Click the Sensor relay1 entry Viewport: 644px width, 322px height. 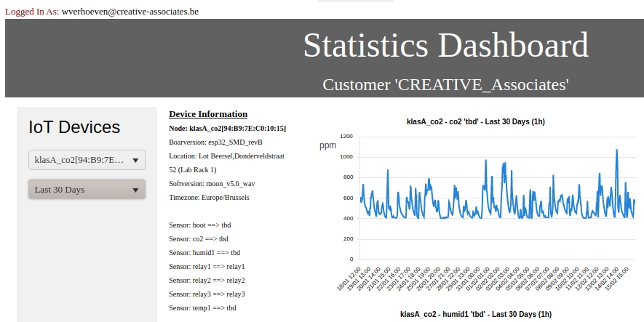[207, 266]
